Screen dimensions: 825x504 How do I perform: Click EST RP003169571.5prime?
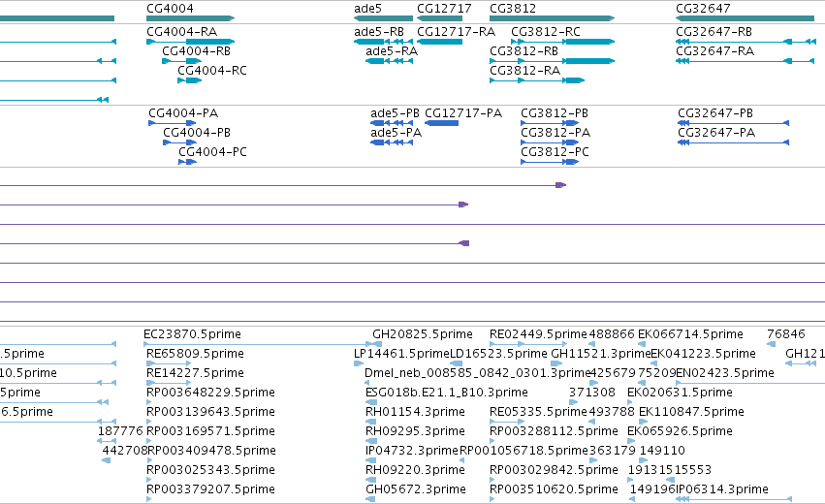point(210,431)
